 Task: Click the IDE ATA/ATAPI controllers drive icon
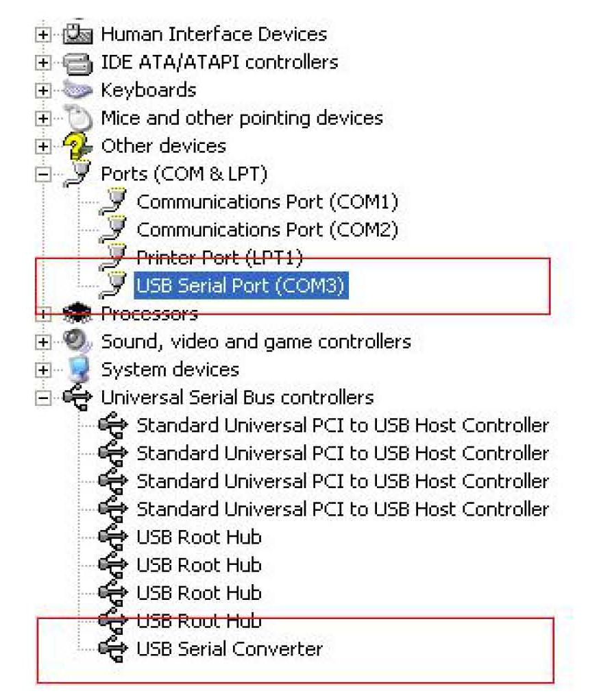77,62
